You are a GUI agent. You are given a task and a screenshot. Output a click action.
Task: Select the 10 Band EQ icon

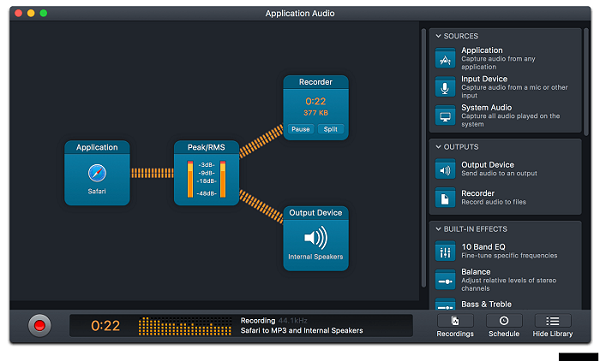point(445,252)
